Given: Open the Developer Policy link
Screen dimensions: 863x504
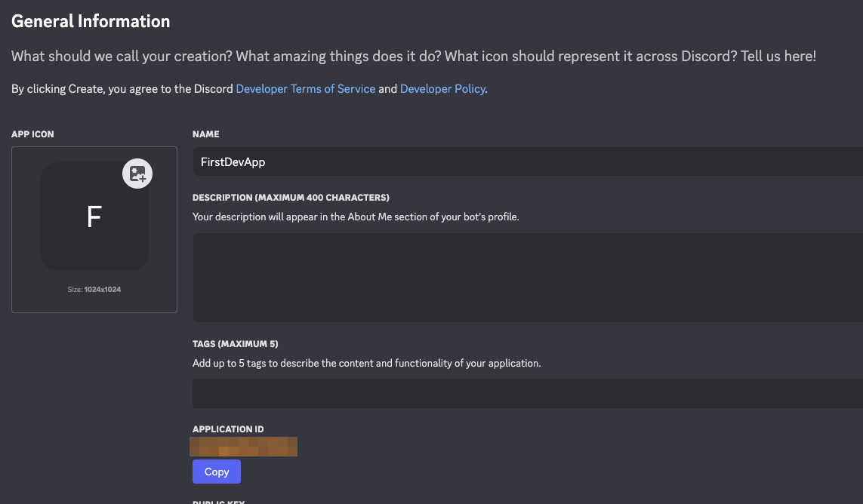Looking at the screenshot, I should point(442,89).
